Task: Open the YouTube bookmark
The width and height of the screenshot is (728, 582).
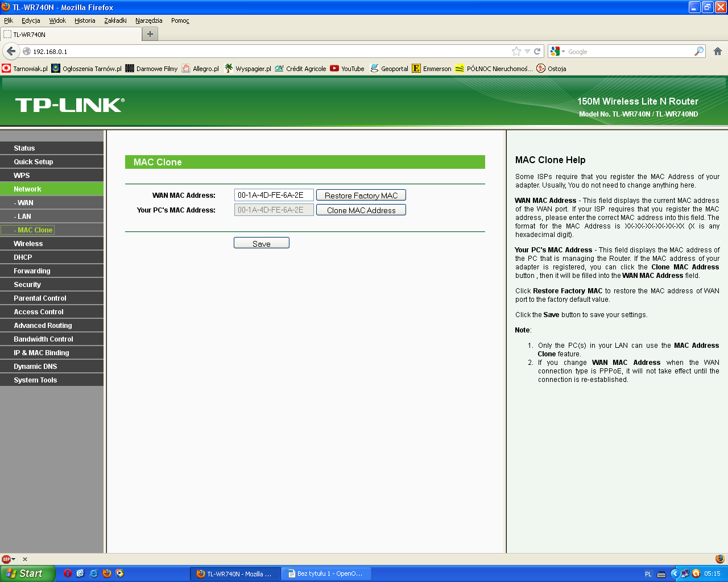Action: (347, 69)
